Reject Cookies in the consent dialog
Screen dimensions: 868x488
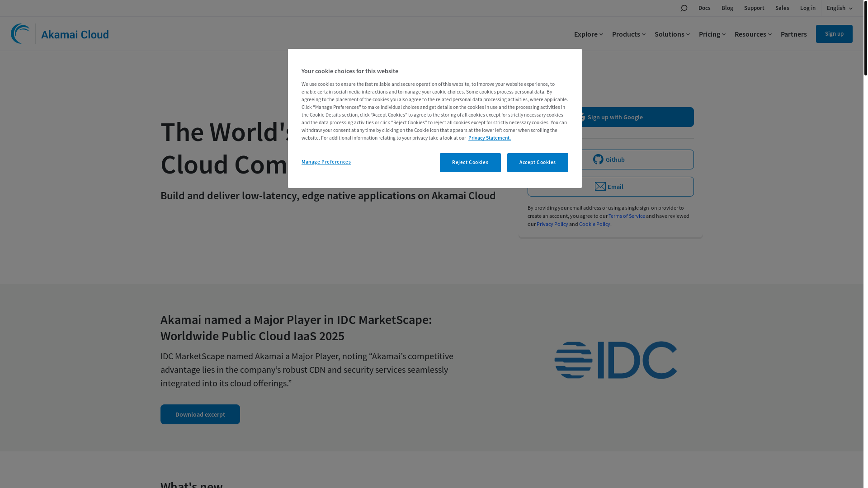pos(470,163)
